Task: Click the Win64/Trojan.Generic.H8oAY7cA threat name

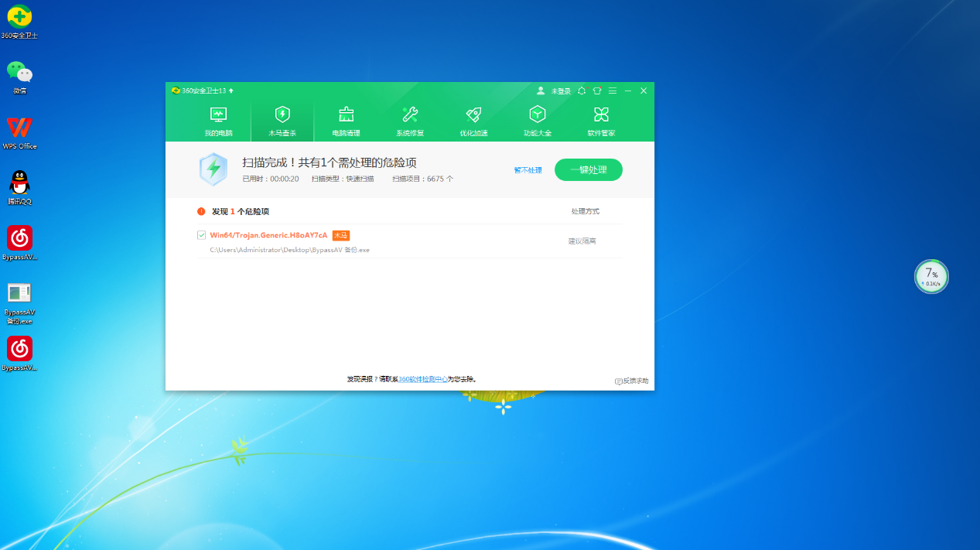Action: 268,235
